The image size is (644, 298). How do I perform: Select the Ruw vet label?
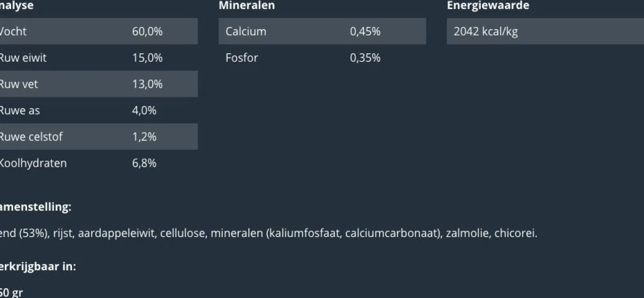pos(19,84)
